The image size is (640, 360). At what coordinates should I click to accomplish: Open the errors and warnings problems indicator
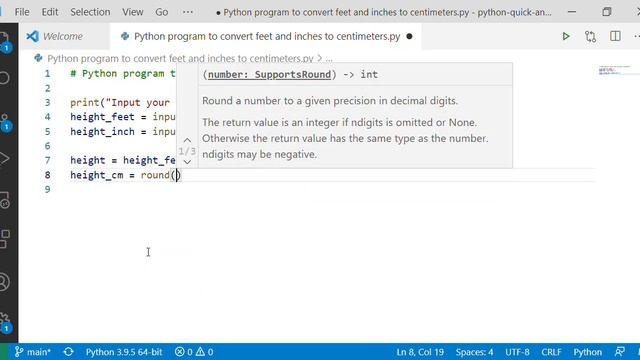(194, 352)
